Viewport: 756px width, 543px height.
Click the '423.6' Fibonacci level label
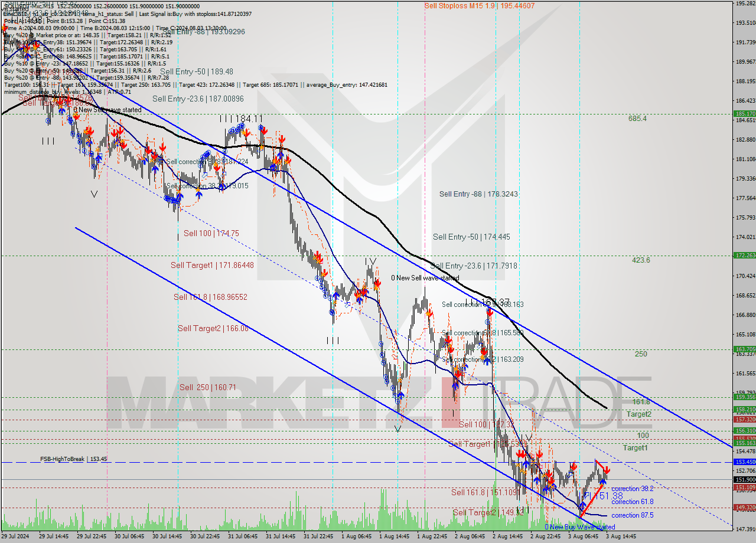click(x=641, y=260)
